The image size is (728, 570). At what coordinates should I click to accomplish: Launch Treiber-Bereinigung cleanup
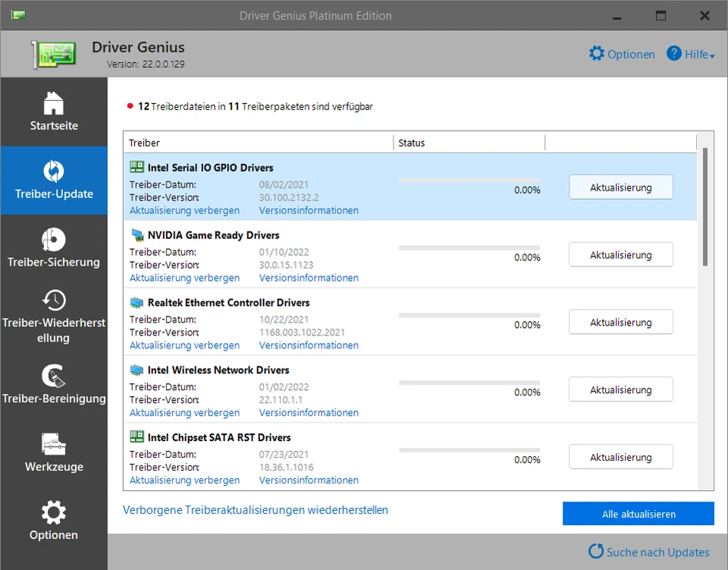pos(53,385)
